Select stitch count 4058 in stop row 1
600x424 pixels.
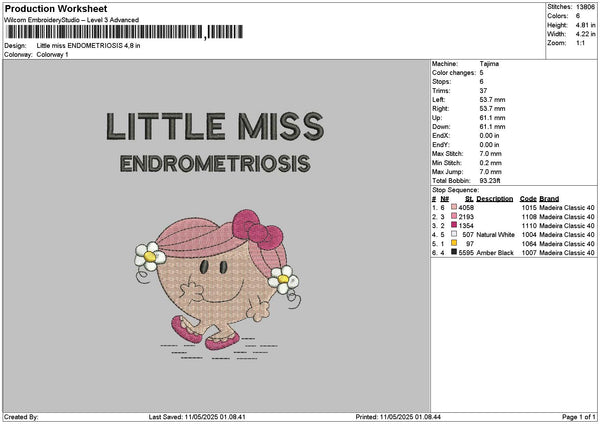(x=466, y=208)
